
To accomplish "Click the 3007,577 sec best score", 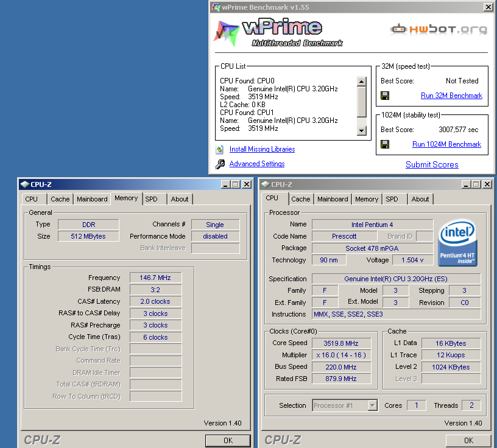I will [459, 130].
